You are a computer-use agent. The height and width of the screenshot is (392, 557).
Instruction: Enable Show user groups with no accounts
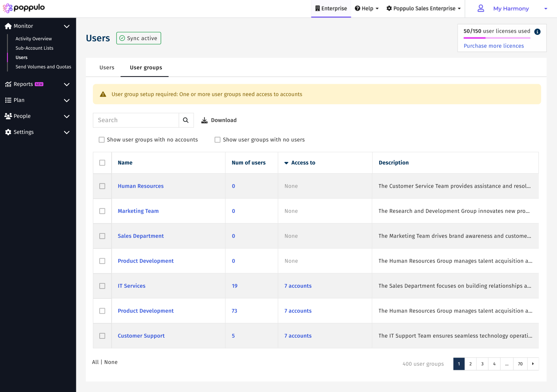(102, 140)
